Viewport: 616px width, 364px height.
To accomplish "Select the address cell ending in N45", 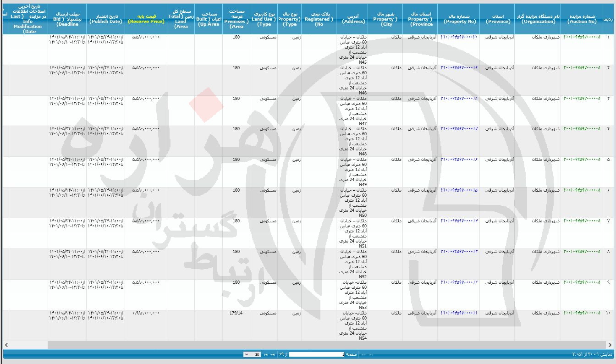I will (352, 50).
